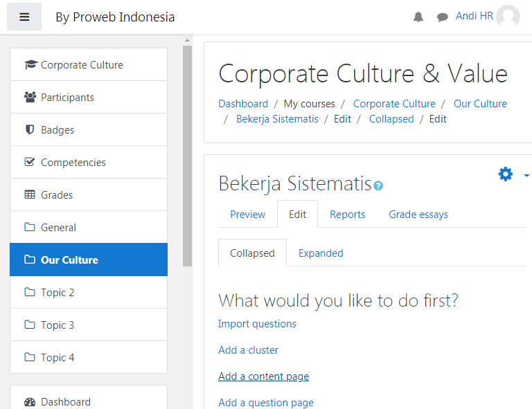Click the sidebar scrollbar thumb
Viewport: 532px width, 409px height.
click(187, 156)
